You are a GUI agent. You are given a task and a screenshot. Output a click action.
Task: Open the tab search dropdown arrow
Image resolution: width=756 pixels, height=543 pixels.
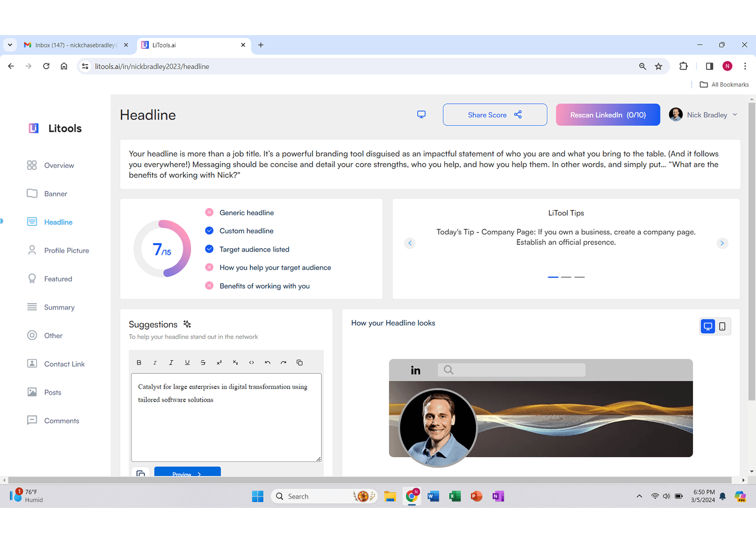click(x=10, y=45)
